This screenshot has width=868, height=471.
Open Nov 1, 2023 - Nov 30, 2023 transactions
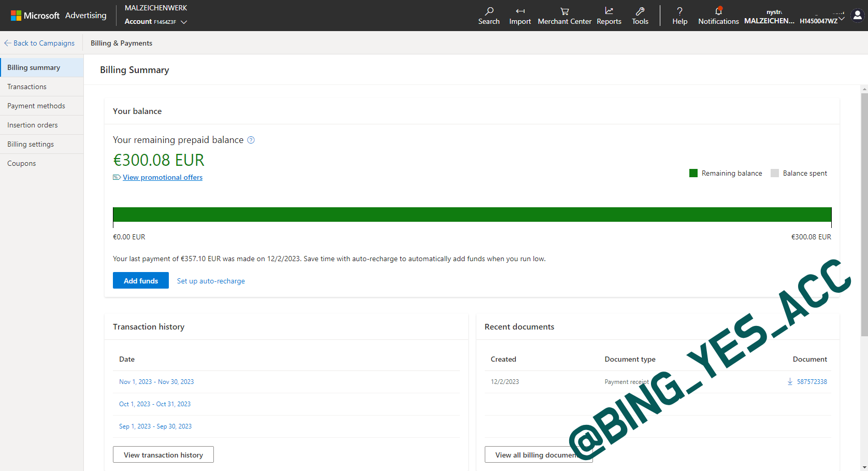point(156,382)
